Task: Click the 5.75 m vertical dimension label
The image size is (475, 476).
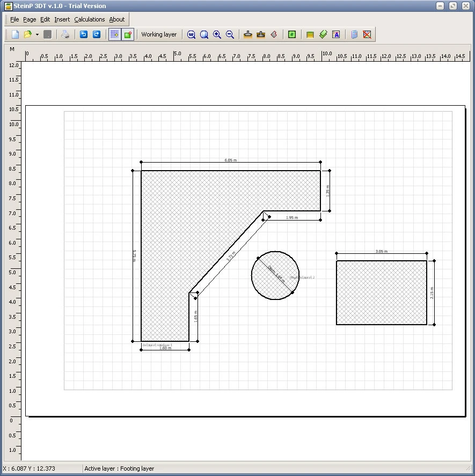Action: (x=134, y=256)
